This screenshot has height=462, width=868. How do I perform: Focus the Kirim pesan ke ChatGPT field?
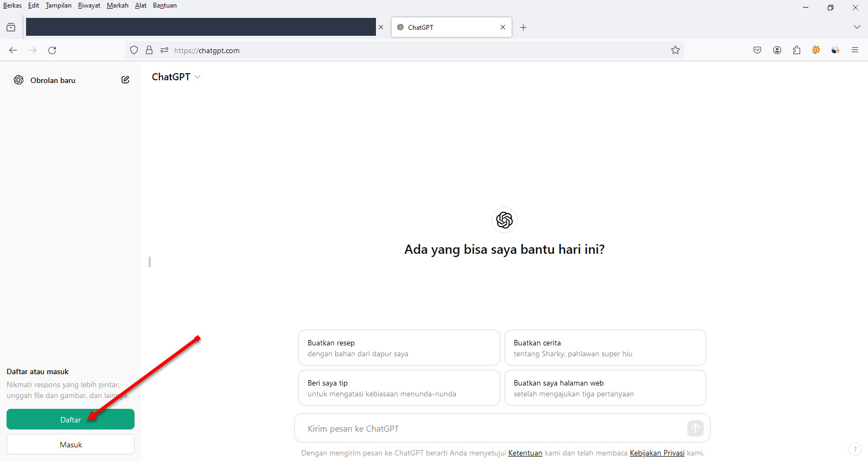point(488,428)
